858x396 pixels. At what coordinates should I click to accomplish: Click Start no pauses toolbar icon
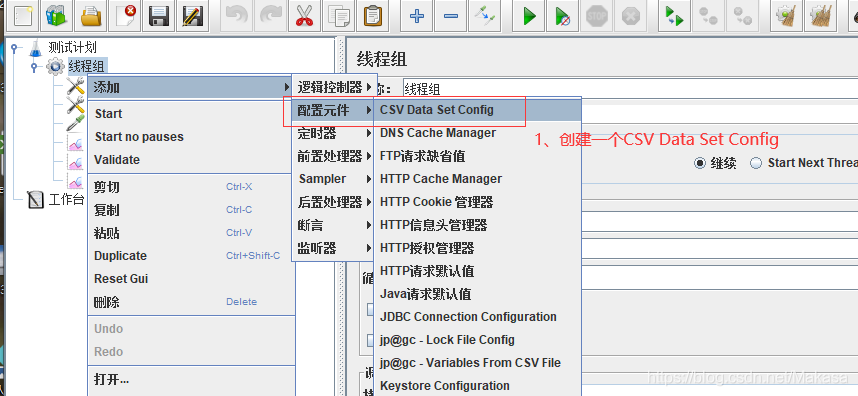coord(563,16)
